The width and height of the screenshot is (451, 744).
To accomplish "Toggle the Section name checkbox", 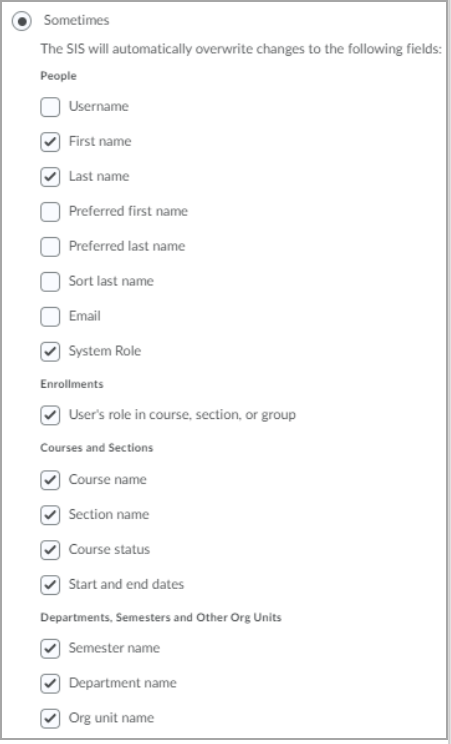I will click(x=50, y=515).
